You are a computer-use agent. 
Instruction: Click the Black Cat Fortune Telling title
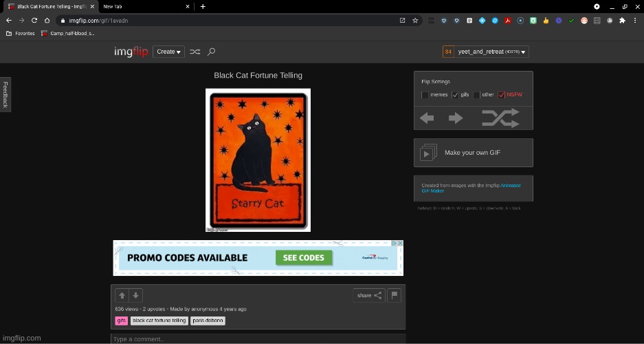[x=258, y=76]
